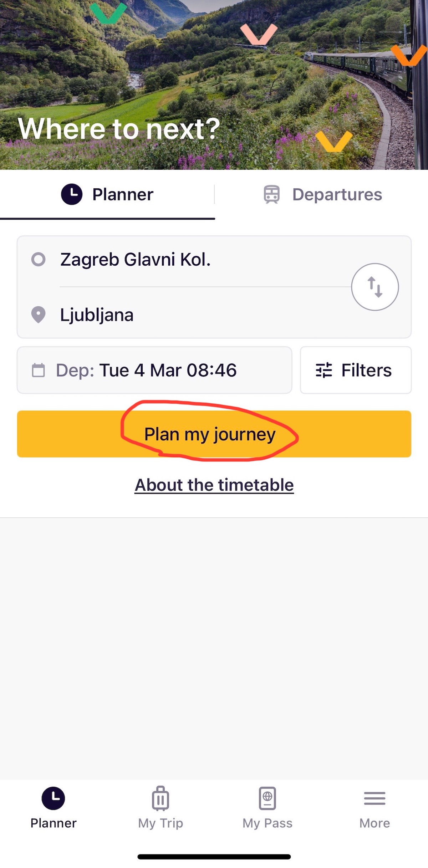Tap the Planner clock icon in top tab

72,194
